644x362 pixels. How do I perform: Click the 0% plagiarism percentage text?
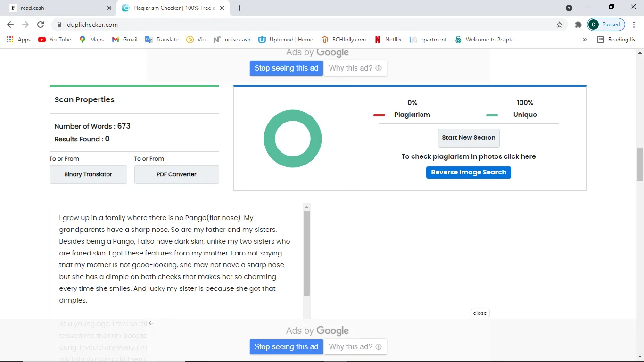[412, 103]
